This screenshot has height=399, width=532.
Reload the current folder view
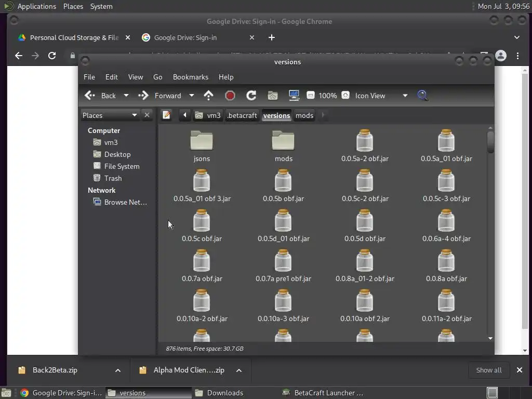(x=251, y=96)
